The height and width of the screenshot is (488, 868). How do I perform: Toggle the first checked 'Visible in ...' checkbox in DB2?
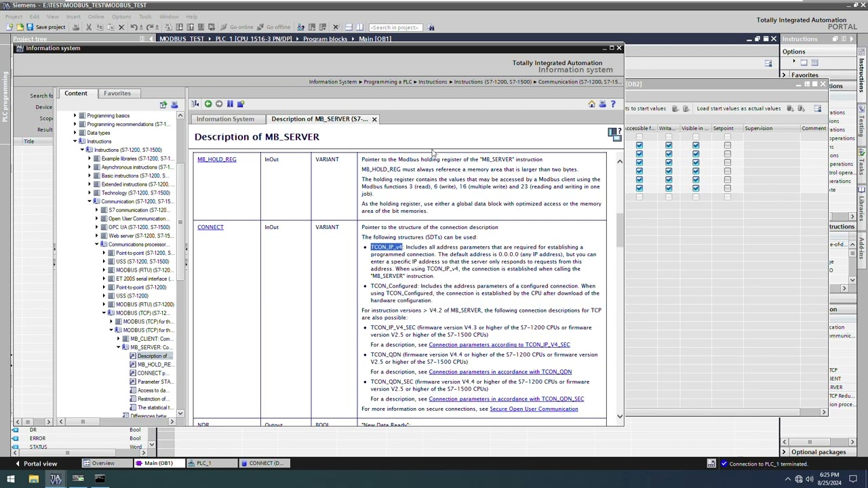(x=696, y=145)
